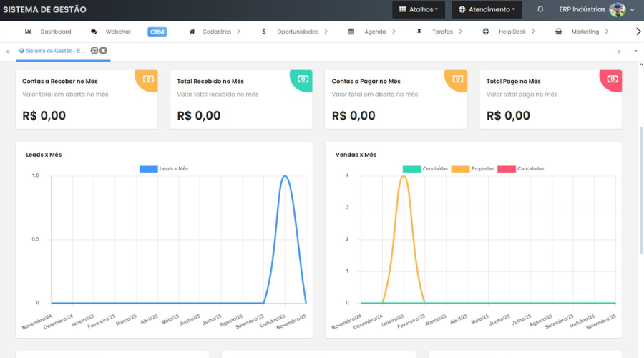Open the Atalhos dropdown
The height and width of the screenshot is (358, 644).
tap(419, 9)
